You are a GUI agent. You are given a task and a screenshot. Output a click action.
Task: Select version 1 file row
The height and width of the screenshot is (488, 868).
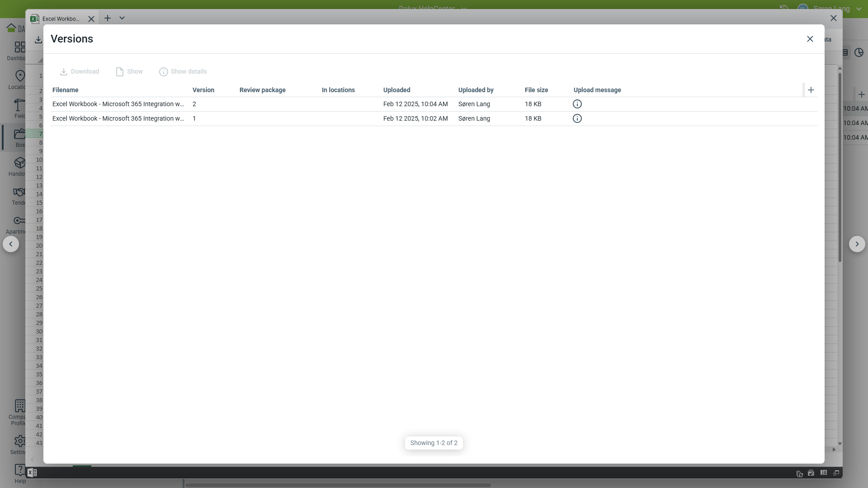pos(118,118)
